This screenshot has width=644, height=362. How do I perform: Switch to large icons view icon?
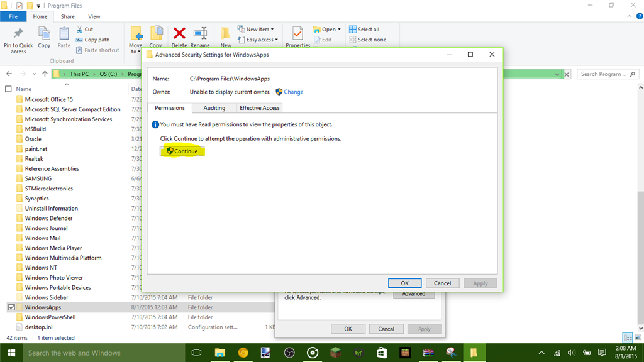pyautogui.click(x=638, y=337)
